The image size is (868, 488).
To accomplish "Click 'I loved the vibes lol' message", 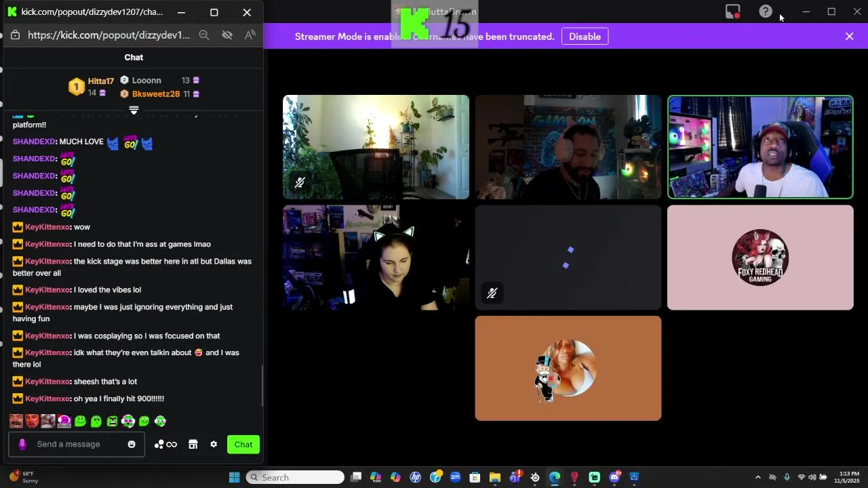I will 107,290.
